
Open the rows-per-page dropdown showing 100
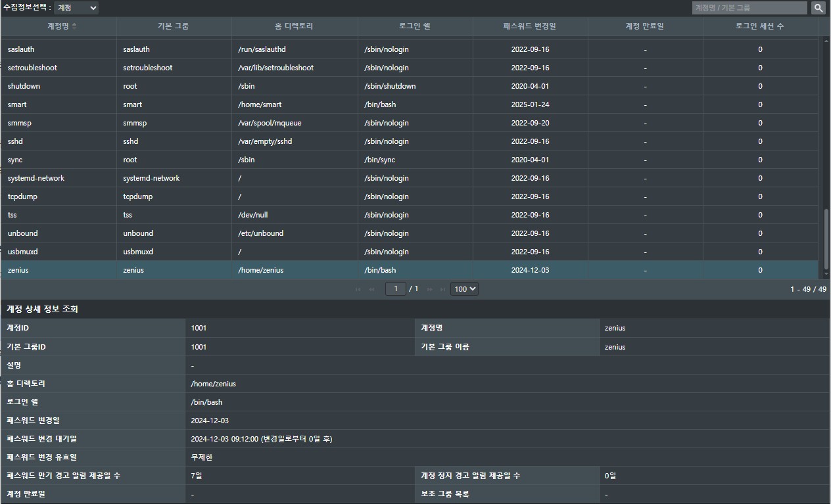[464, 289]
